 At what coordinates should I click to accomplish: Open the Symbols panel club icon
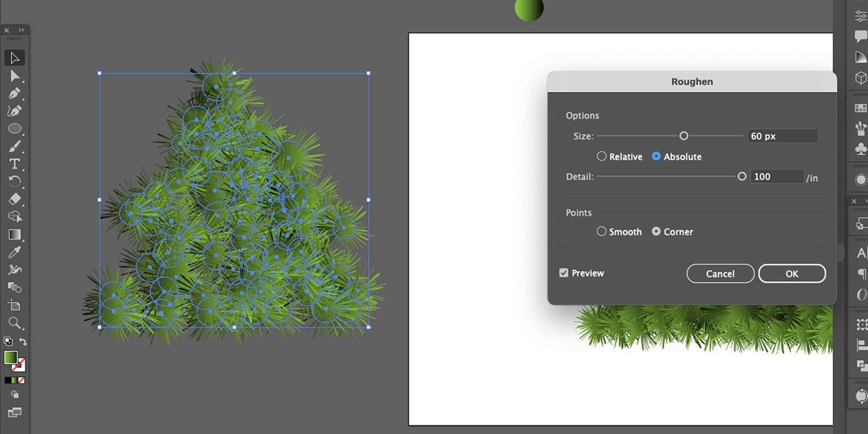[x=861, y=149]
